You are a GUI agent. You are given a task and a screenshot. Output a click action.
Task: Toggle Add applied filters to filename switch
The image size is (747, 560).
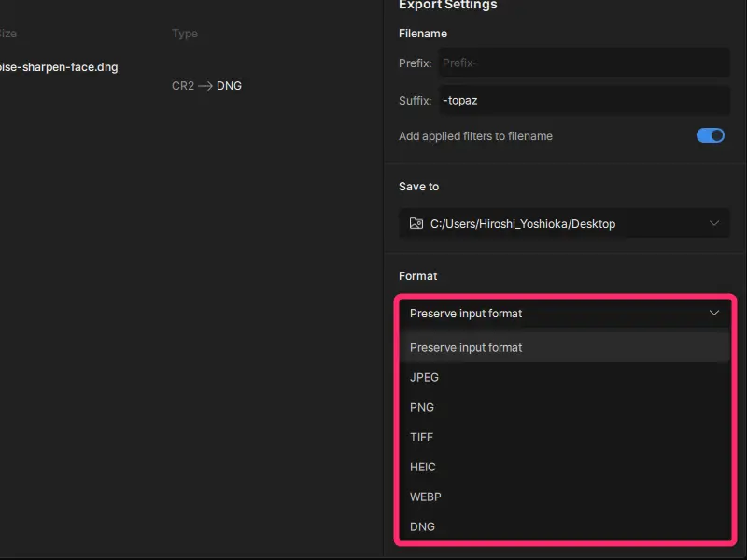[711, 136]
